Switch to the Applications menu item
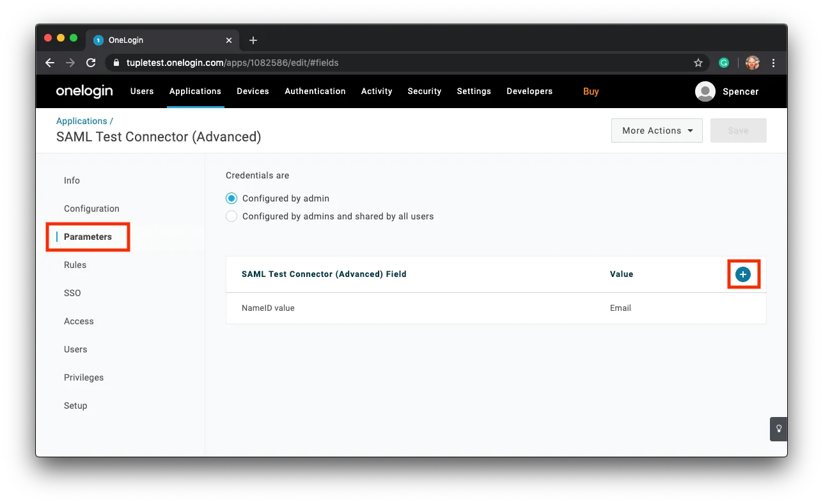823x504 pixels. tap(195, 91)
